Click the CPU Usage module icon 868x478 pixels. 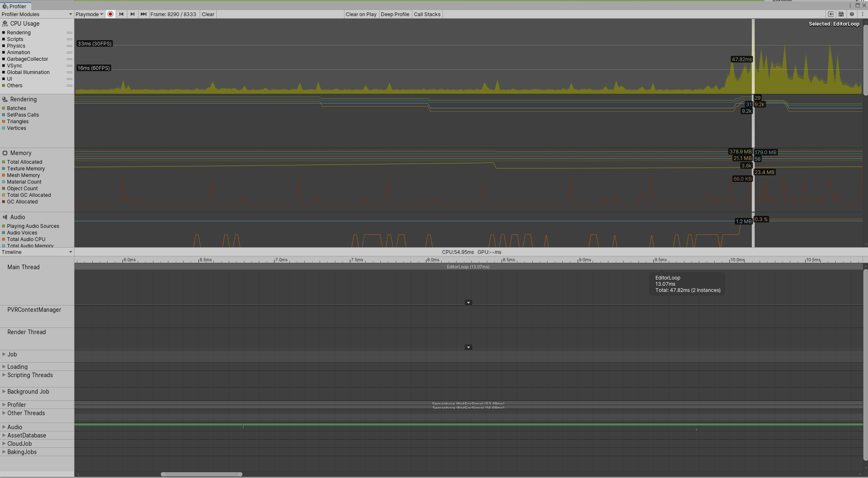coord(5,24)
